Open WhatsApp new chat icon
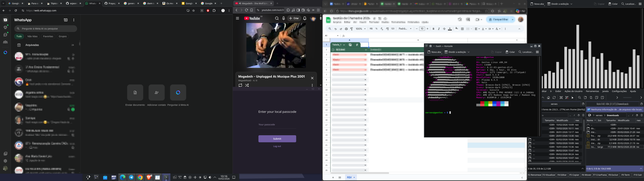This screenshot has height=181, width=644. click(x=66, y=20)
